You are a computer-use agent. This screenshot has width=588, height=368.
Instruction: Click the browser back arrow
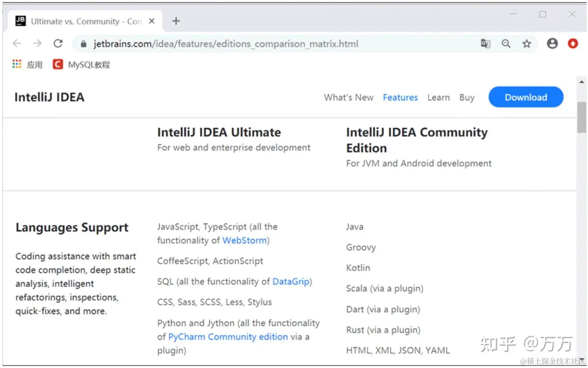point(17,43)
